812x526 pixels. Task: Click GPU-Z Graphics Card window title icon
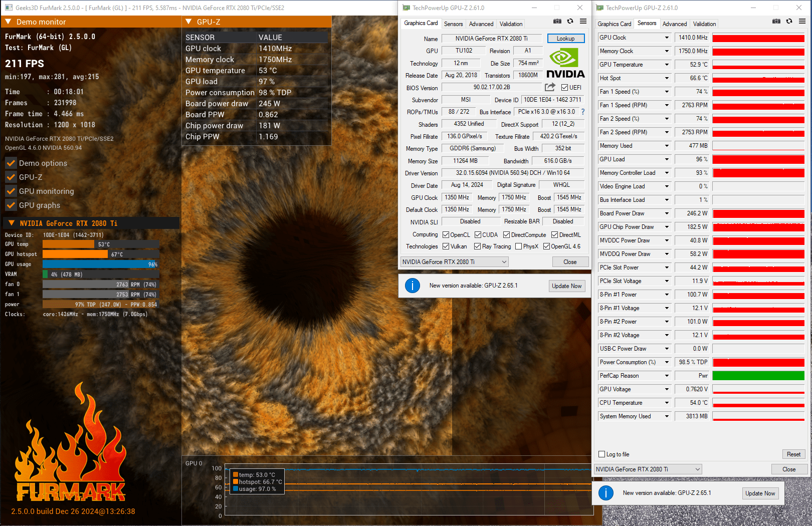(x=405, y=8)
